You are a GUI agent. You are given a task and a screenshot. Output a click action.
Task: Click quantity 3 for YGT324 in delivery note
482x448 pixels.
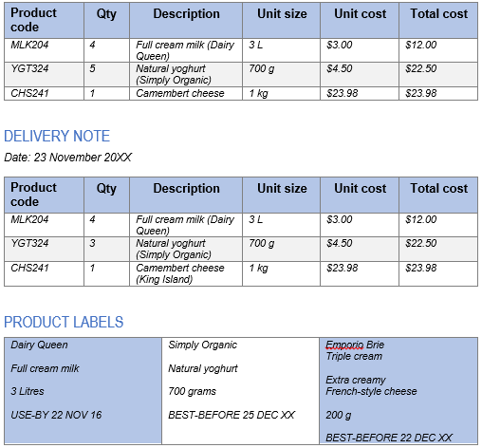click(x=92, y=243)
